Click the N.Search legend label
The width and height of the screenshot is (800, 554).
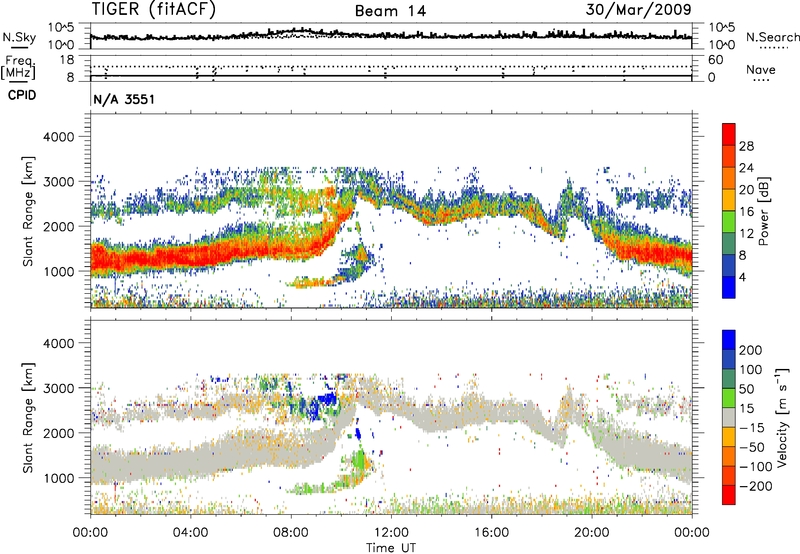click(772, 37)
